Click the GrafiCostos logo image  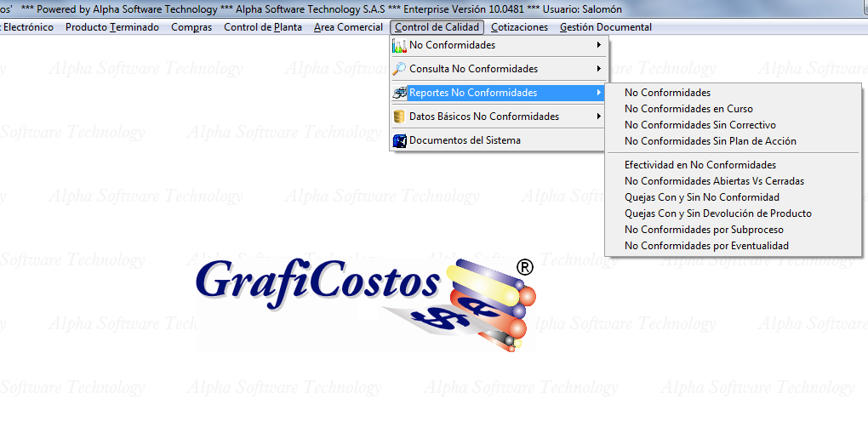[366, 302]
